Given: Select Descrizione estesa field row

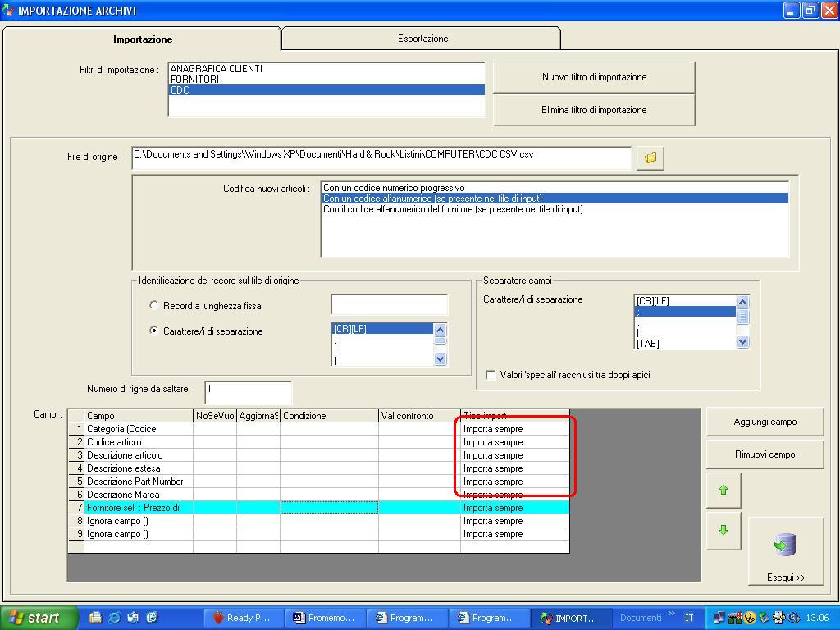Looking at the screenshot, I should [x=138, y=468].
